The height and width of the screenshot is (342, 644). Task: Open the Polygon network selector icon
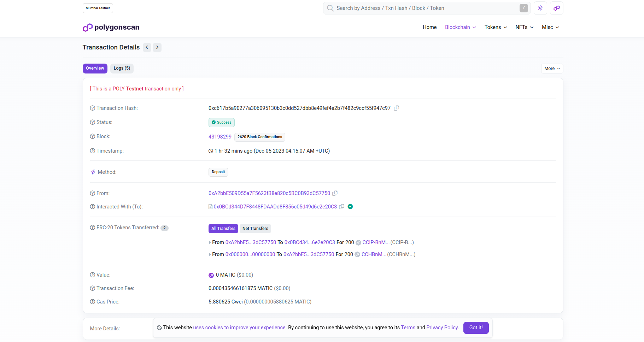point(557,8)
